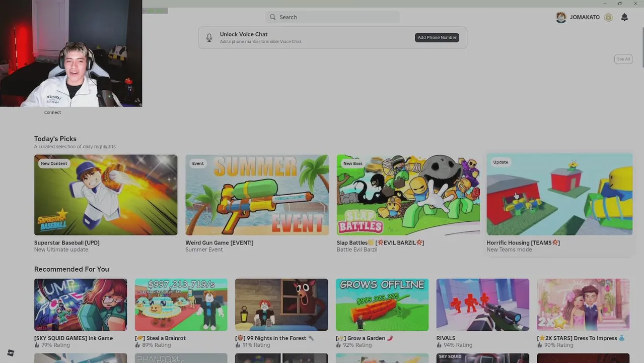The width and height of the screenshot is (644, 363).
Task: Click the Roblox logo icon at bottom left
Action: coord(11,353)
